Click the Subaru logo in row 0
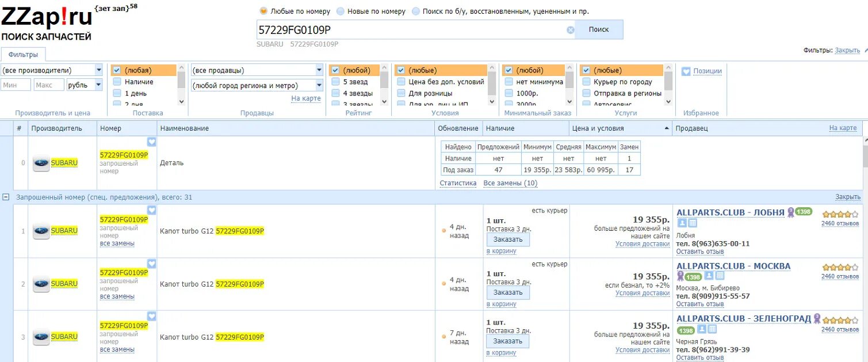The width and height of the screenshot is (868, 362). [41, 163]
